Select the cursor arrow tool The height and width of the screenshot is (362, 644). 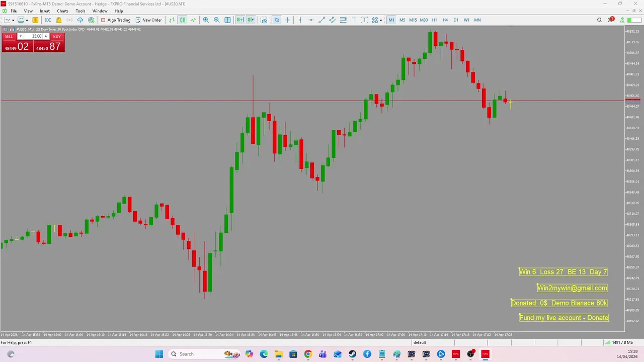point(277,20)
